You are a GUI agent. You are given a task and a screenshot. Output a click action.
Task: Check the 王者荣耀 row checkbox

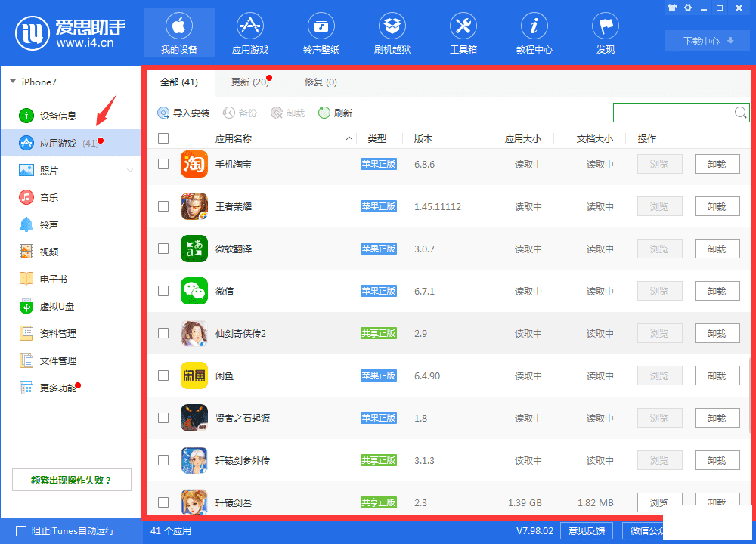click(x=163, y=206)
